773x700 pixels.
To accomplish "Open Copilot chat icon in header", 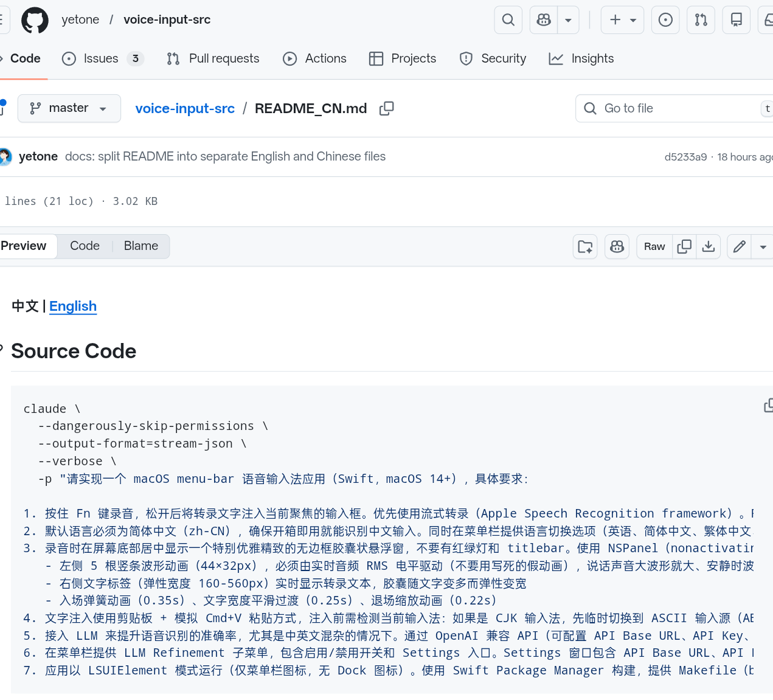I will (x=544, y=20).
